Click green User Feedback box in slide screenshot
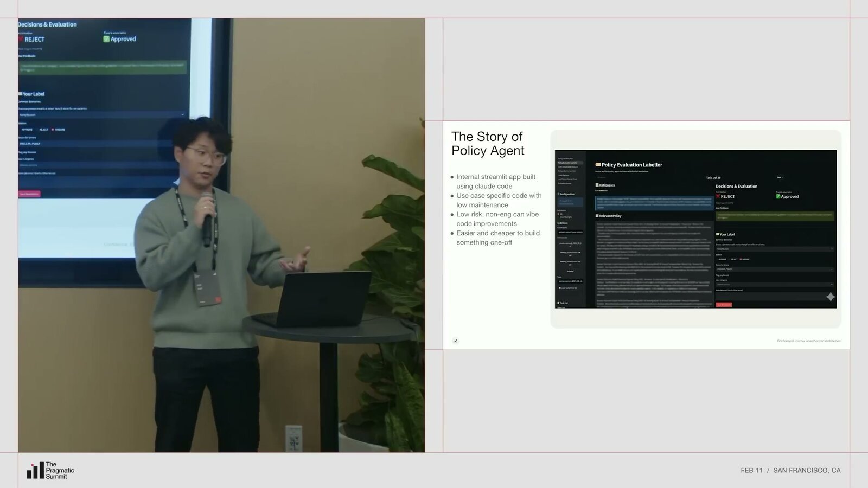This screenshot has height=488, width=868. (775, 216)
